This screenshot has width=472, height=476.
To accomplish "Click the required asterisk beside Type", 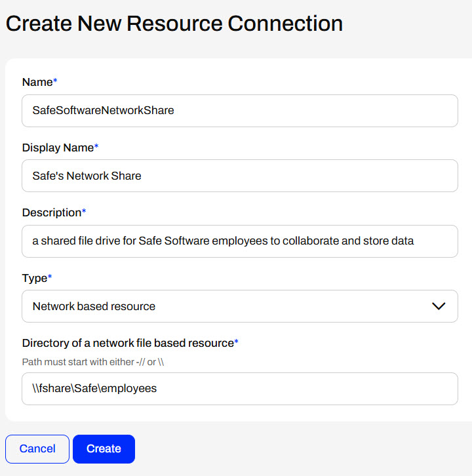I will (50, 277).
